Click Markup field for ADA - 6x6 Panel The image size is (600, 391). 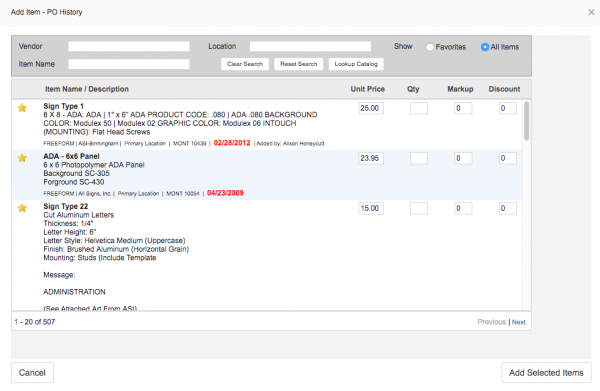(463, 158)
